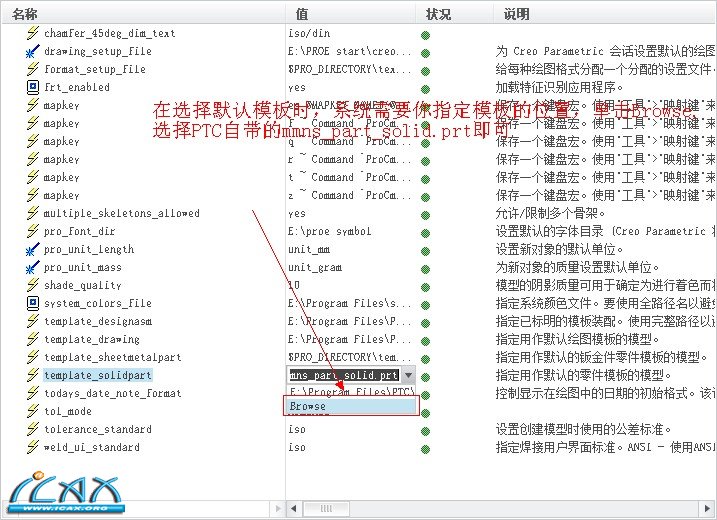Click the monitor icon beside frt_enabled
The height and width of the screenshot is (520, 717).
[32, 87]
